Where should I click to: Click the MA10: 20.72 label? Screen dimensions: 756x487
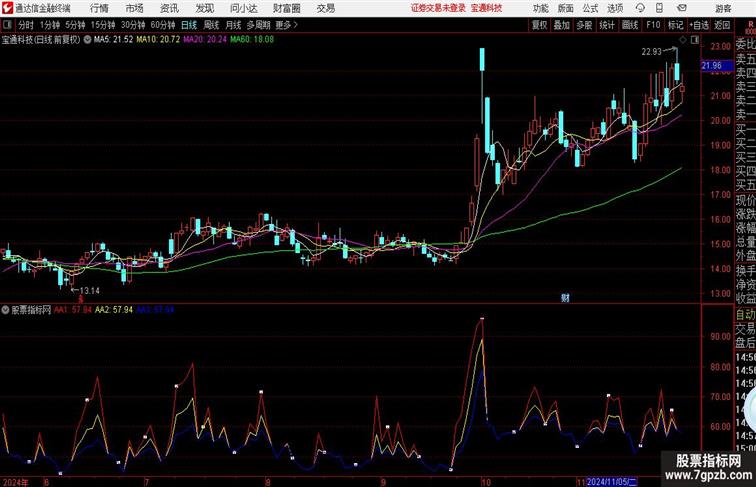point(158,40)
